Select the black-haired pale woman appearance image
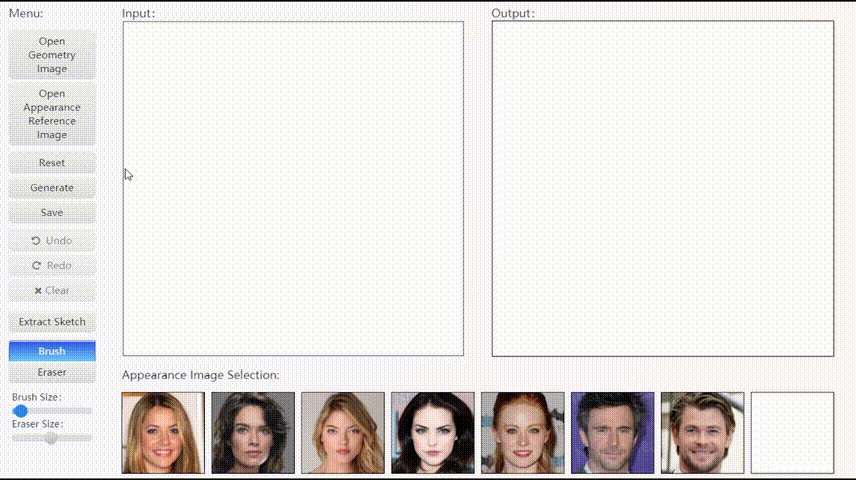856x480 pixels. pyautogui.click(x=432, y=432)
